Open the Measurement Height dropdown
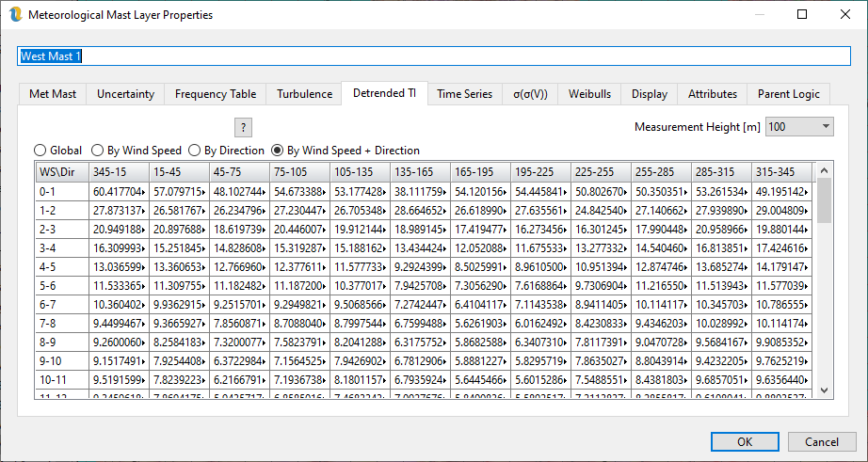 pyautogui.click(x=799, y=127)
